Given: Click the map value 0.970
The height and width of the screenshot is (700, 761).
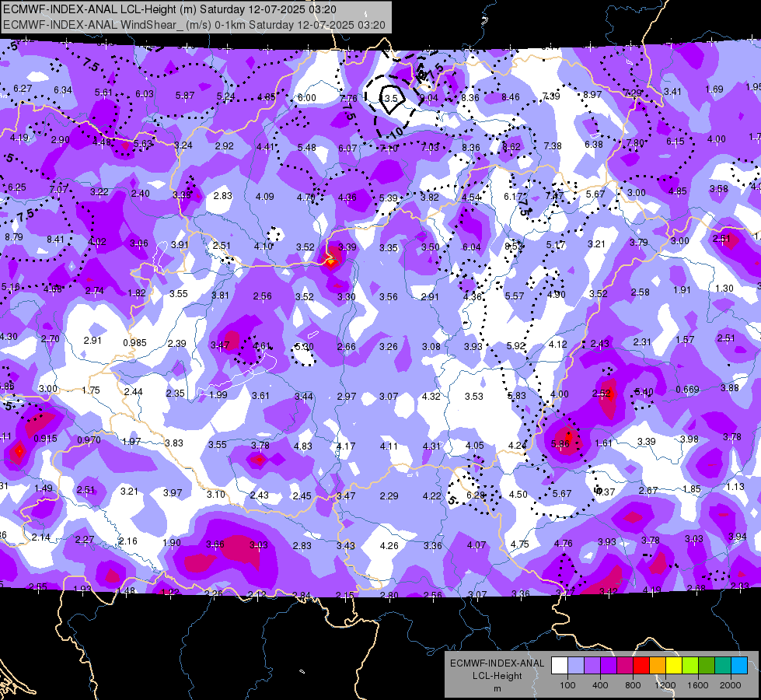Looking at the screenshot, I should (89, 440).
